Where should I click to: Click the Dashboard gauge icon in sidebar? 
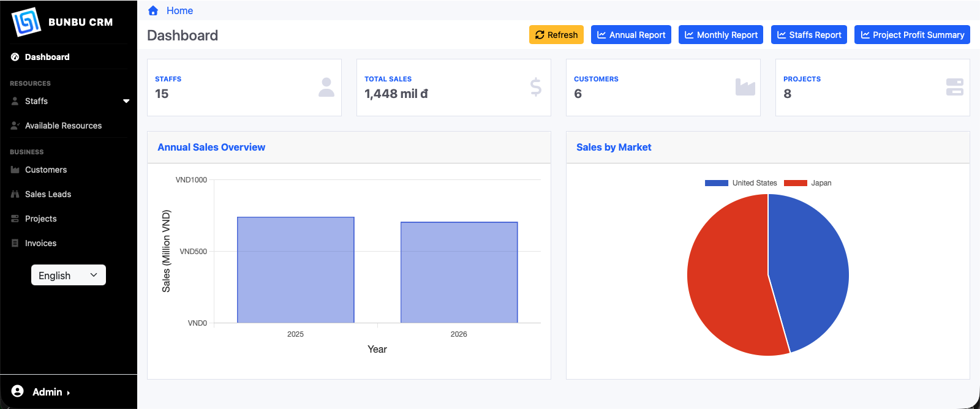coord(15,57)
